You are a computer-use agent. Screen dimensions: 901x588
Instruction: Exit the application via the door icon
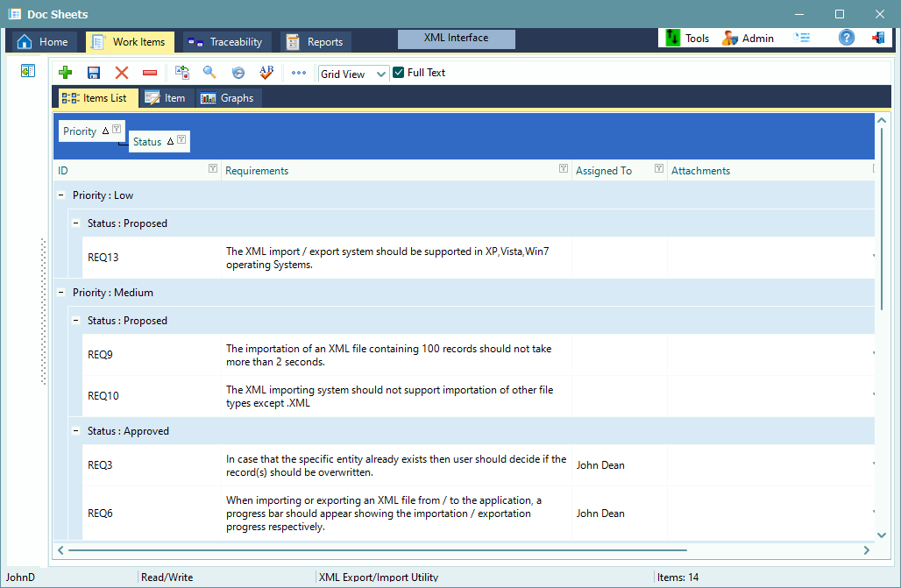(879, 38)
